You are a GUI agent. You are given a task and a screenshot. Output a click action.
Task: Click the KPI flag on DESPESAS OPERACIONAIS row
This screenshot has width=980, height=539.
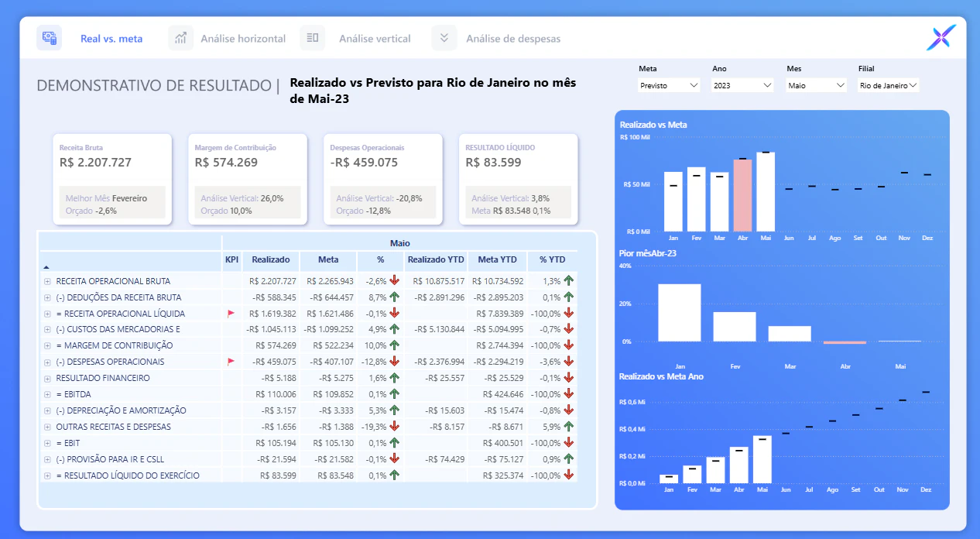(231, 362)
